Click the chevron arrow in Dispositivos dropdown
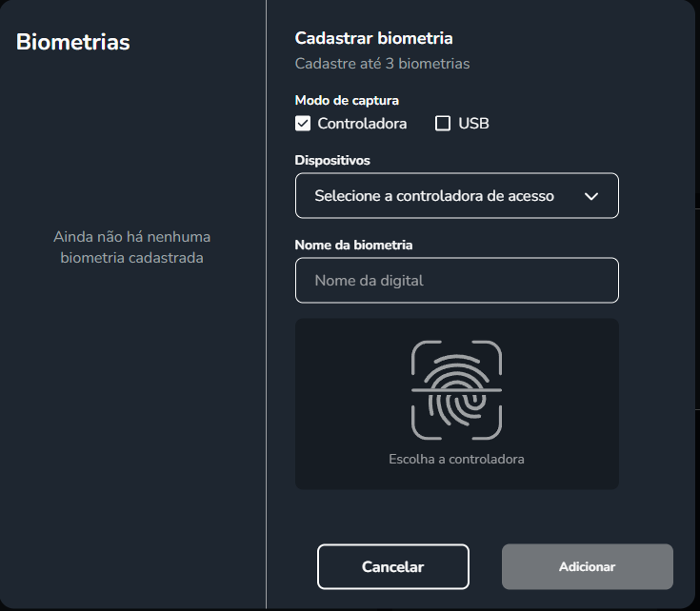The width and height of the screenshot is (700, 611). click(591, 196)
